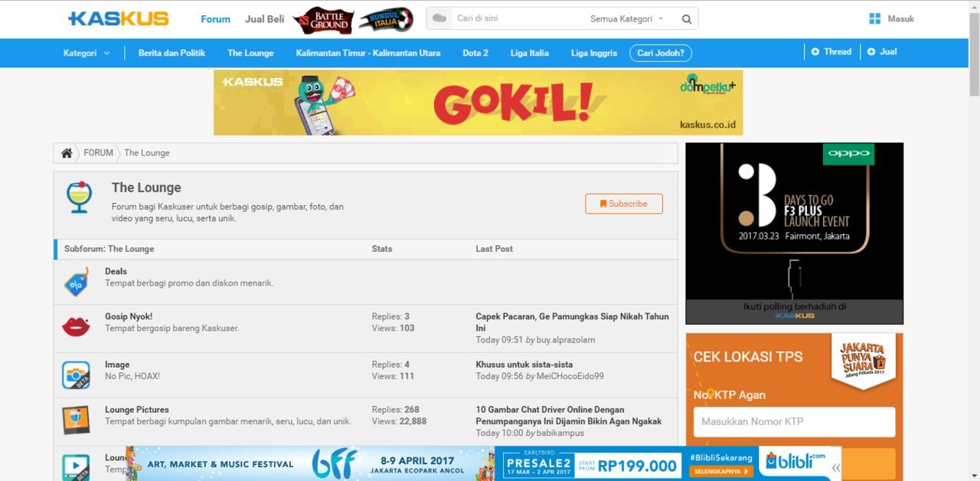
Task: Click the plus icon beside Thread
Action: 815,52
